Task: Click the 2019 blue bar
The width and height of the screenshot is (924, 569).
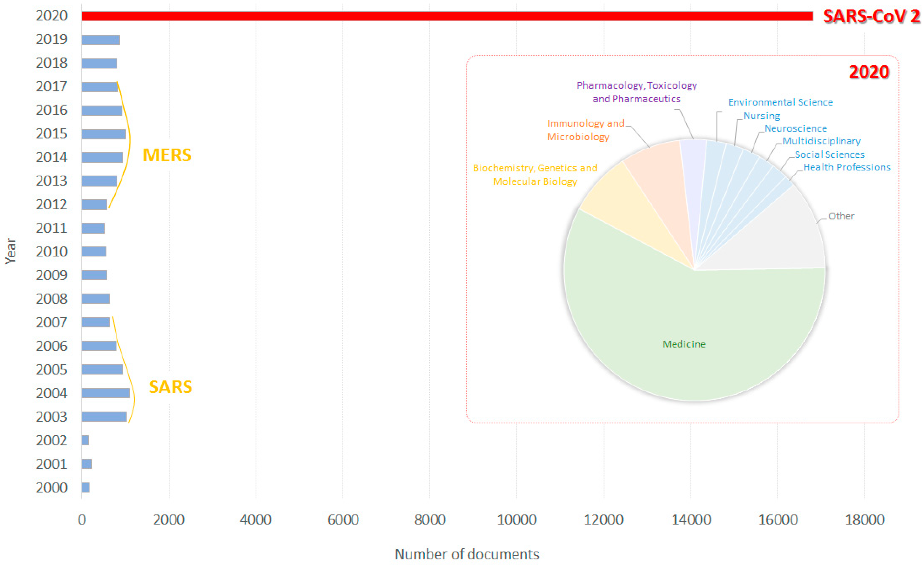Action: 101,40
